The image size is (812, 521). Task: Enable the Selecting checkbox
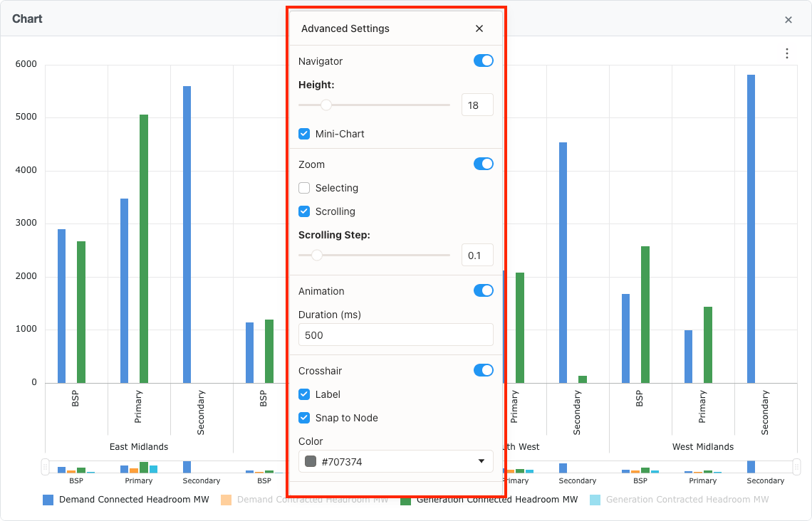coord(304,188)
